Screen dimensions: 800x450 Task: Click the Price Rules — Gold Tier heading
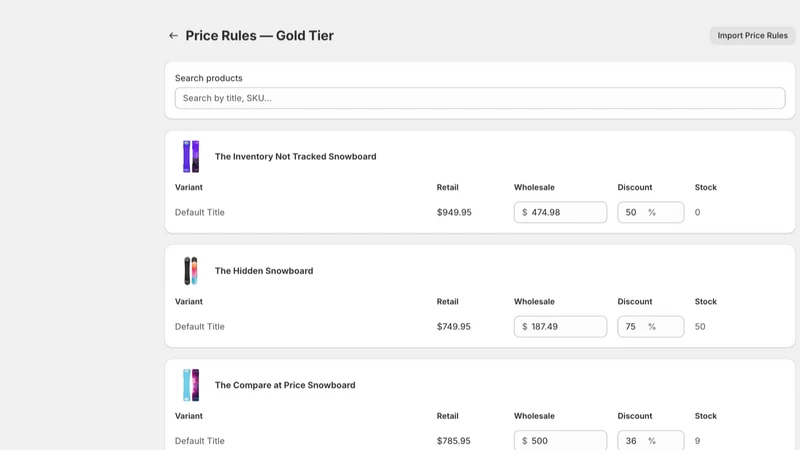click(259, 36)
